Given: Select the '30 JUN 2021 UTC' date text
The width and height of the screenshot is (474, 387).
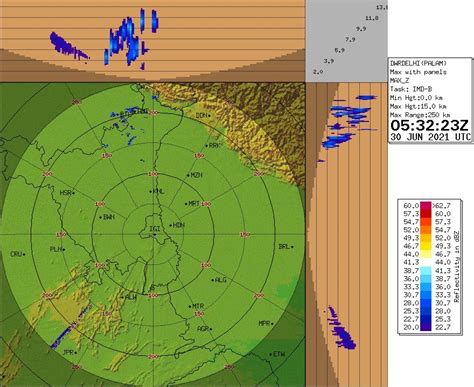Looking at the screenshot, I should point(430,137).
